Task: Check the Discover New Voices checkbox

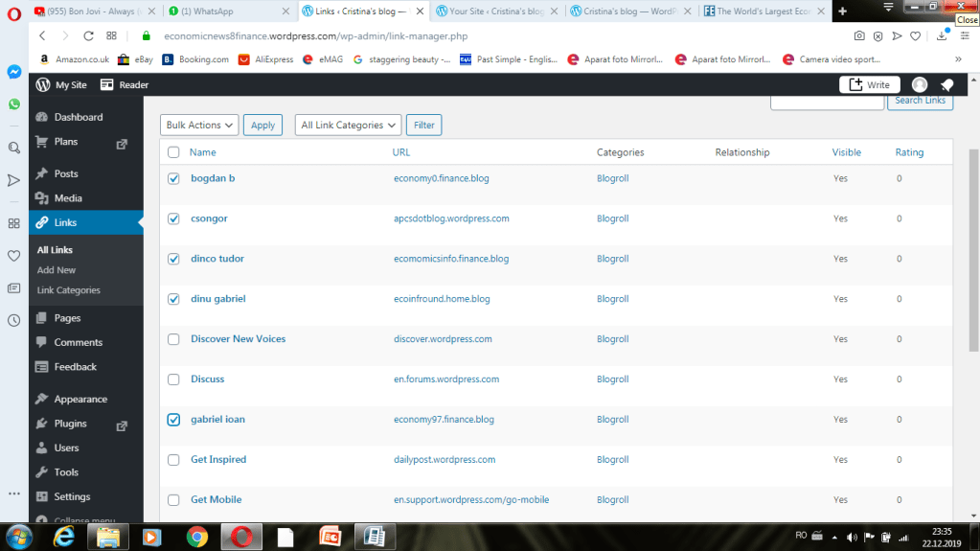Action: 173,339
